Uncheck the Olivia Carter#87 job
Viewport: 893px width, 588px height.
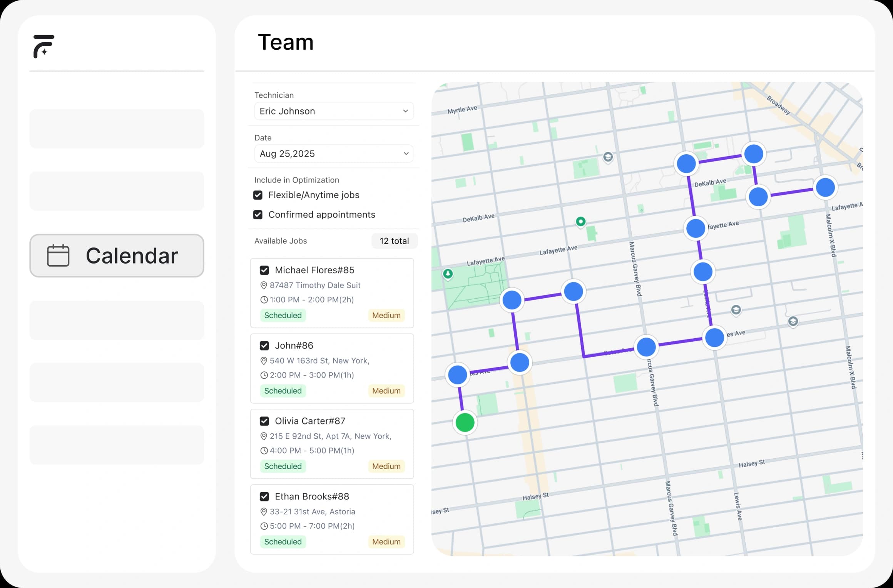(264, 421)
